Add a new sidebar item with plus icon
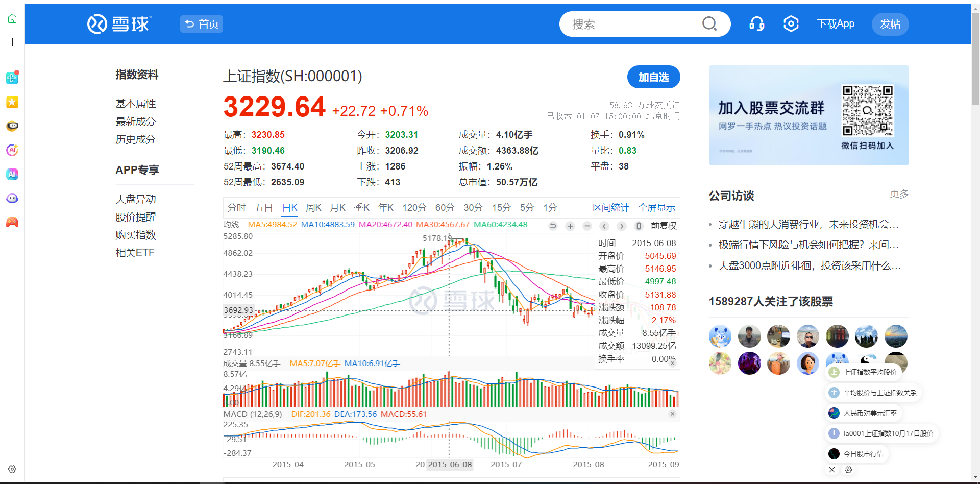The height and width of the screenshot is (484, 980). point(12,42)
